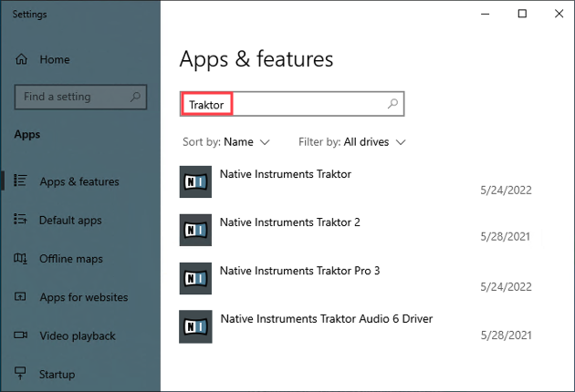Click the search magnifier in the apps search box

392,104
